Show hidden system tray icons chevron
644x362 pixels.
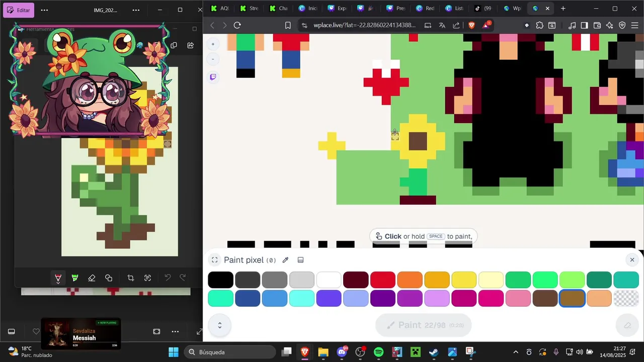click(516, 352)
